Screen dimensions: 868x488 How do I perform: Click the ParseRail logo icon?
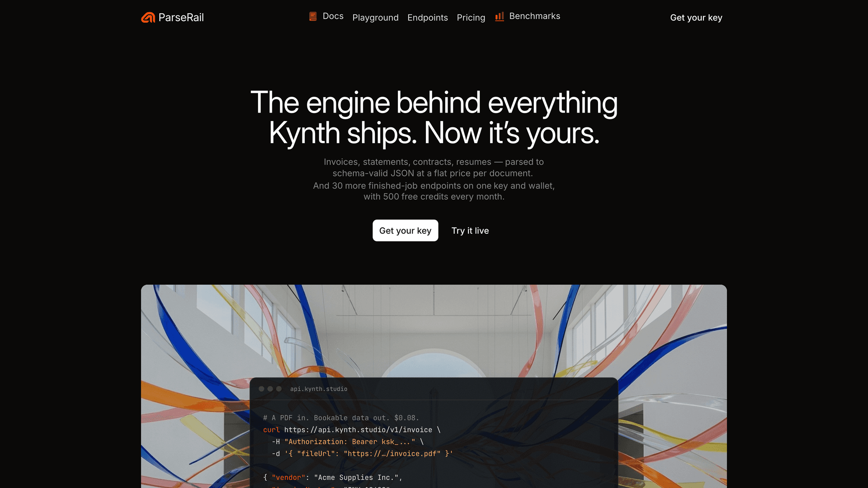point(148,18)
